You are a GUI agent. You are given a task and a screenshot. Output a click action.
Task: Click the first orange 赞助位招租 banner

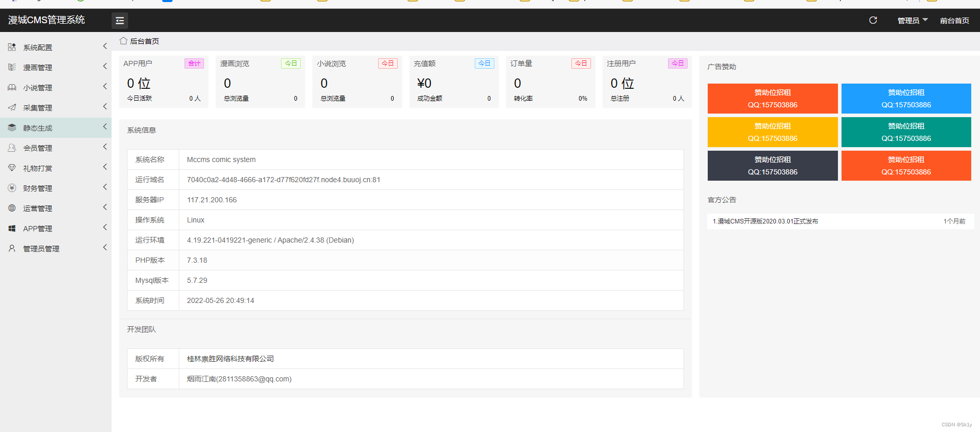pyautogui.click(x=772, y=99)
